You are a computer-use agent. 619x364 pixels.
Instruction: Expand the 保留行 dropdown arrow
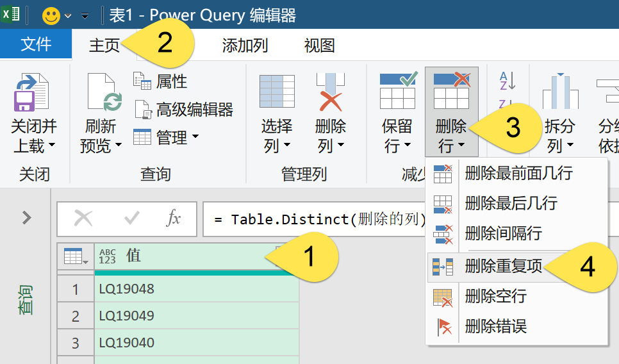(408, 145)
